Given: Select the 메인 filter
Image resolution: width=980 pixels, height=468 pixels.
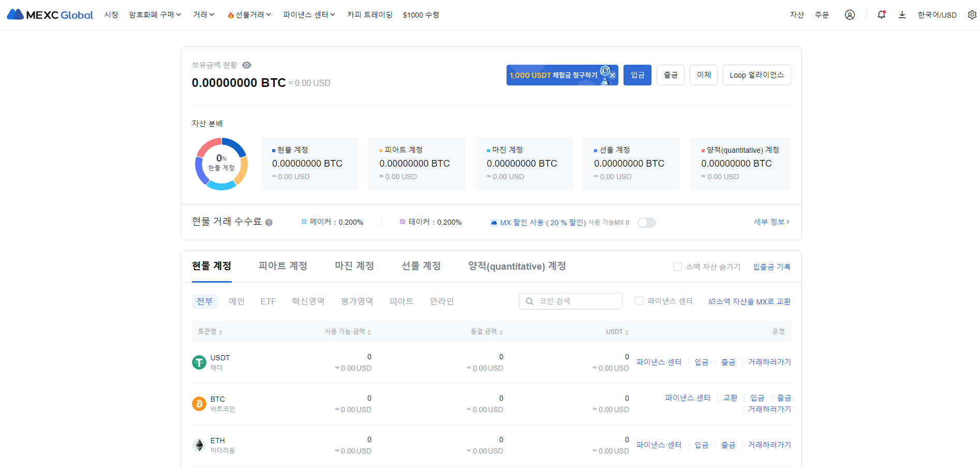Looking at the screenshot, I should point(237,301).
